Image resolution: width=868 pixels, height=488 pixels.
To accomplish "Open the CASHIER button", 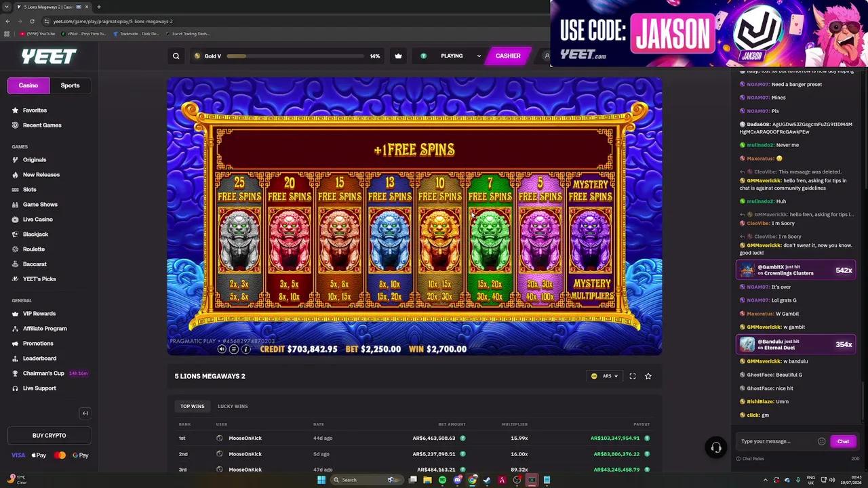I will click(508, 56).
